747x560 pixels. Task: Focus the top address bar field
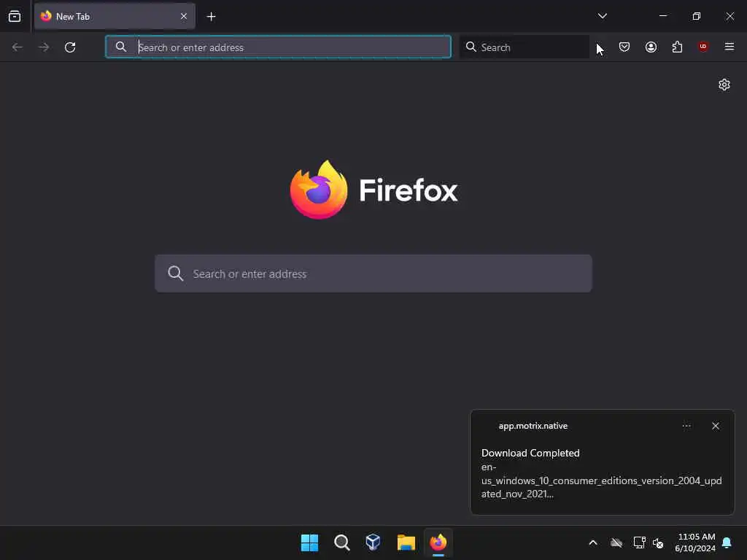pyautogui.click(x=278, y=47)
